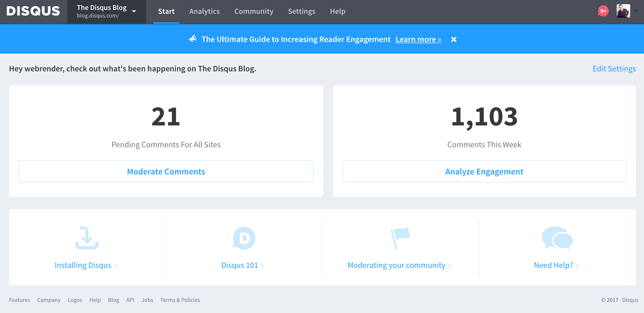The image size is (644, 313).
Task: Click the chevron next to Installing Disqus
Action: [x=115, y=265]
